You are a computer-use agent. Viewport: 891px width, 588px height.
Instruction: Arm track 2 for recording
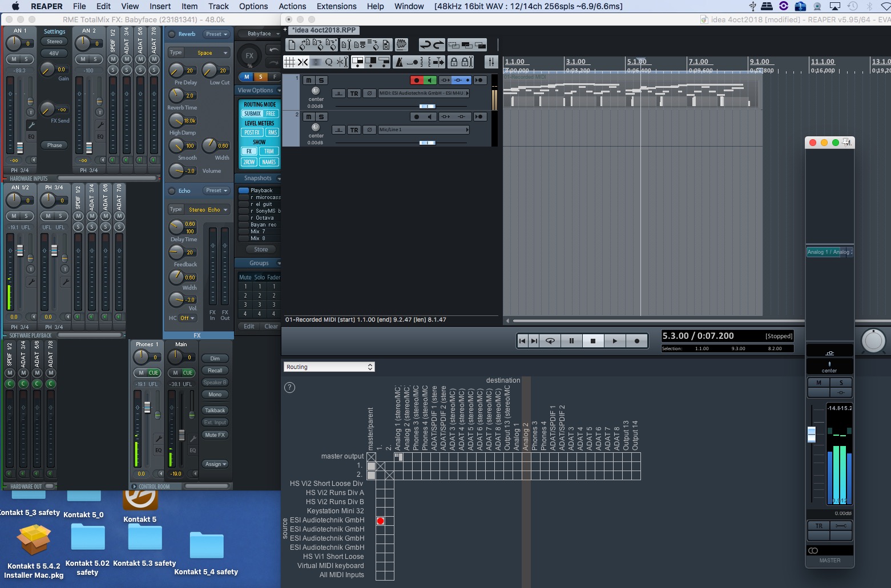coord(417,117)
